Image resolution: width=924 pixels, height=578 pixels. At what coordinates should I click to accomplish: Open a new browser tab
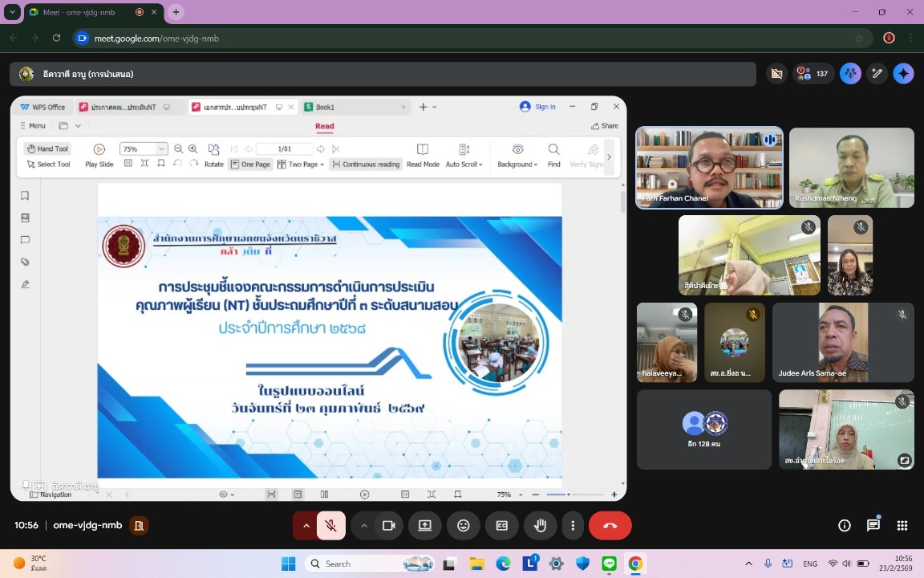[x=176, y=12]
